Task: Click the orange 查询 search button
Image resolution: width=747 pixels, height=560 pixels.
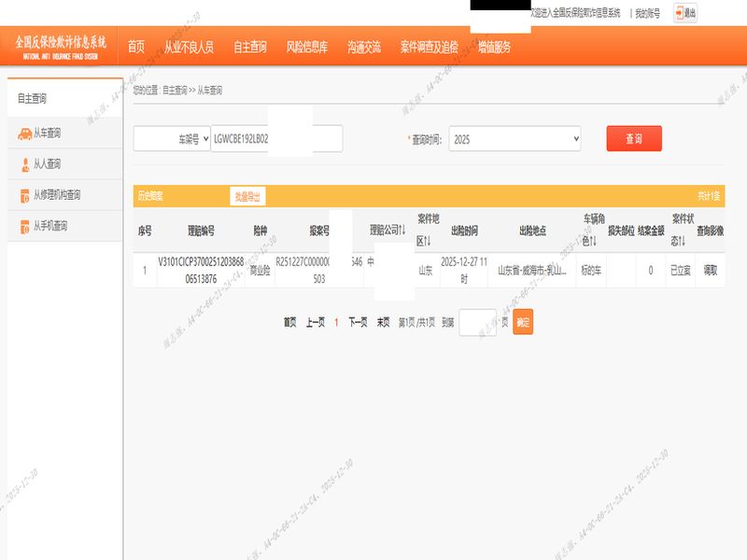Action: point(634,138)
